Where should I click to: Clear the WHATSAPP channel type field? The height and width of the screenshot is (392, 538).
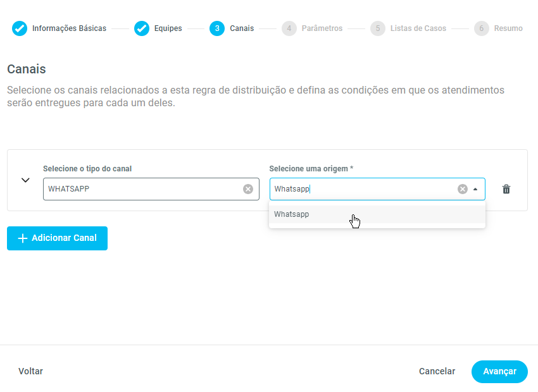pos(248,189)
